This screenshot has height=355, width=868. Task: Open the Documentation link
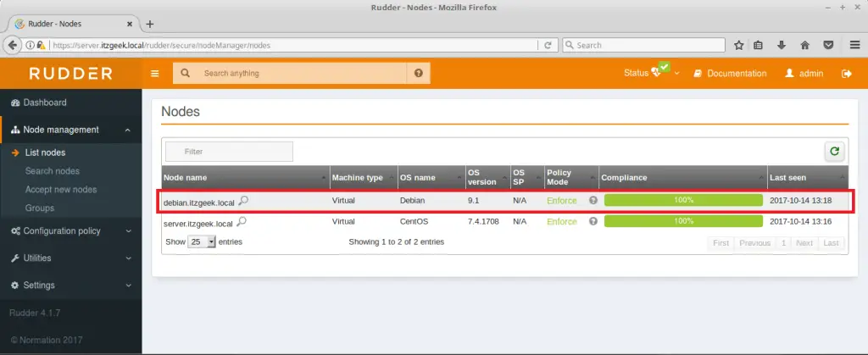(730, 74)
